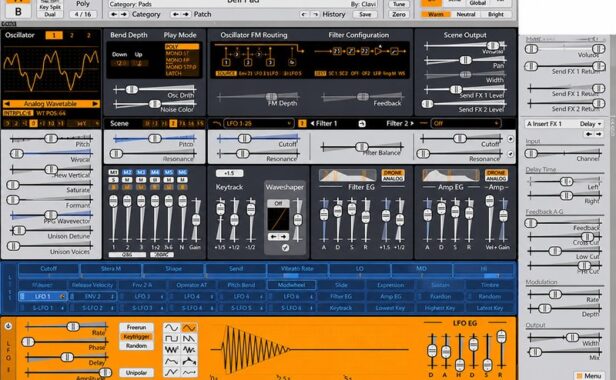
Task: Select the Keytrigger LFO mode
Action: [136, 337]
